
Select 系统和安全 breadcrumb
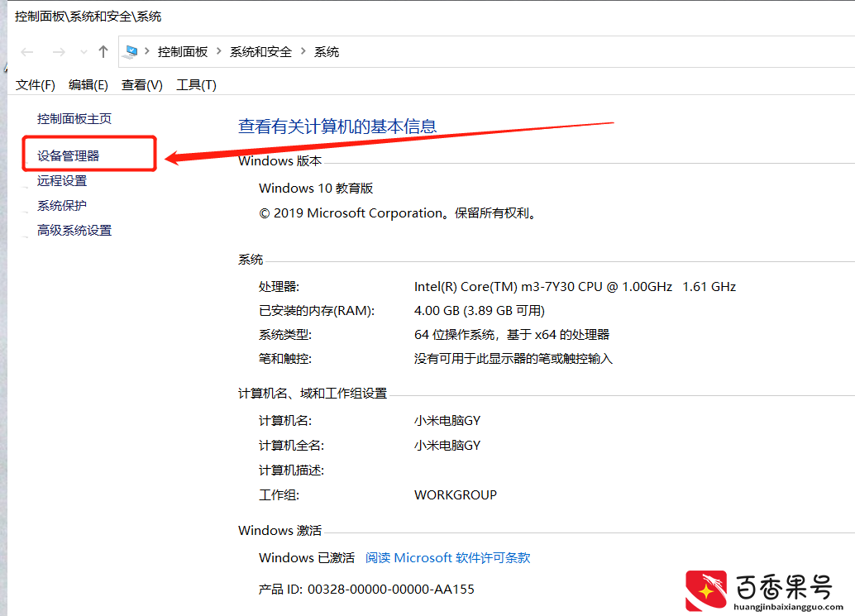click(x=260, y=52)
